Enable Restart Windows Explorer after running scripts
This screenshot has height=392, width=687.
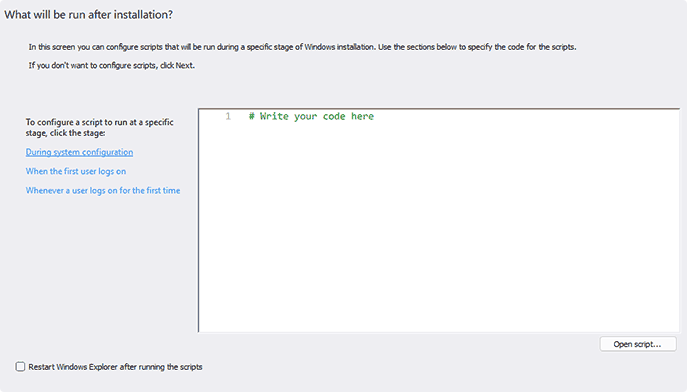pyautogui.click(x=20, y=367)
